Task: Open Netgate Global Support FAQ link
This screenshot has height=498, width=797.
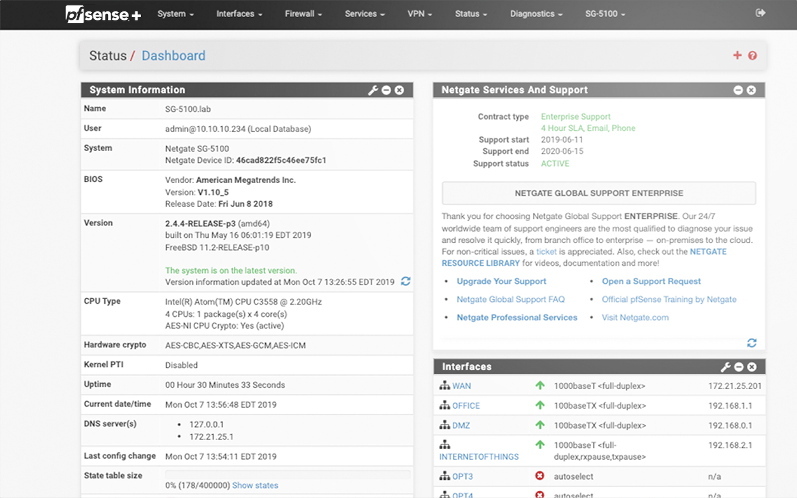Action: click(x=510, y=299)
